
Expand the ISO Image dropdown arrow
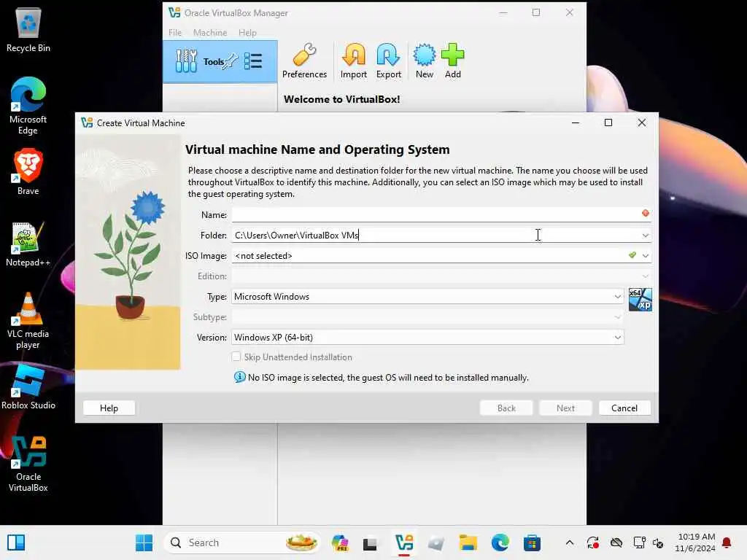(x=646, y=256)
